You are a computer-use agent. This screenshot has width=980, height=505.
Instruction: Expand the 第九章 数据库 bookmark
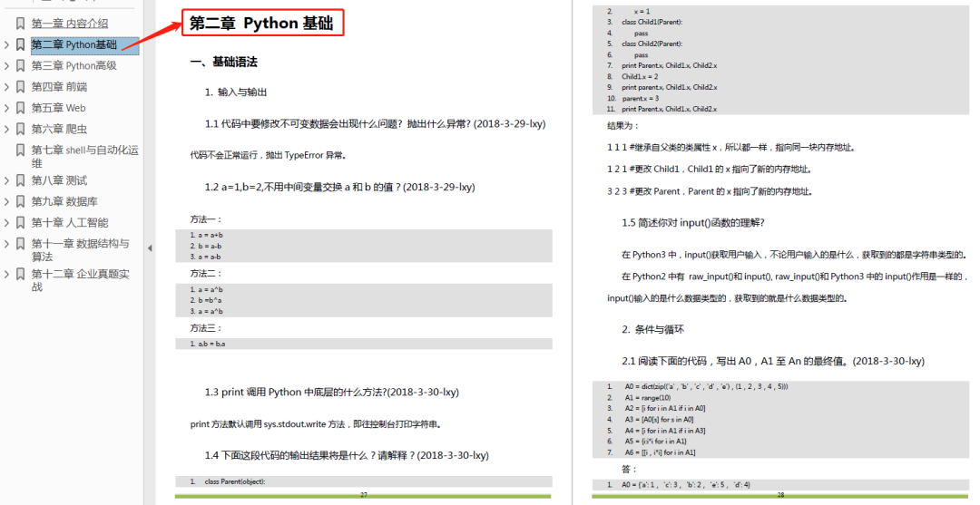tap(6, 201)
